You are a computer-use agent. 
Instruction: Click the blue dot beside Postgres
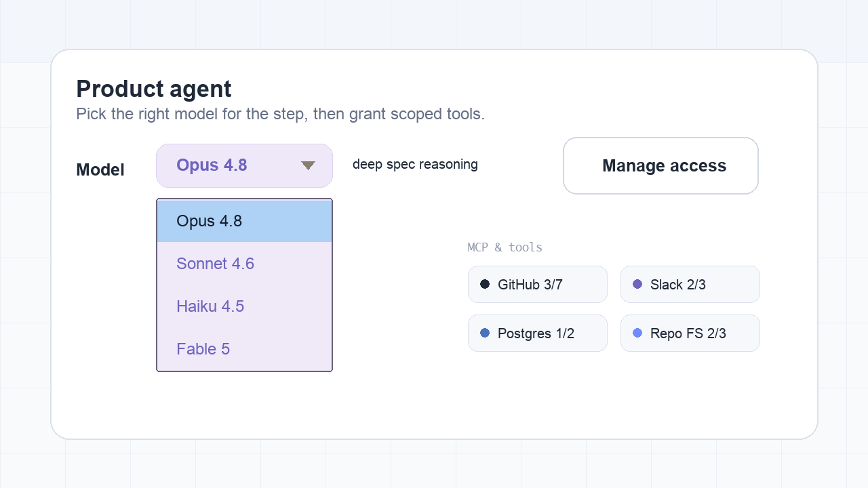tap(485, 333)
